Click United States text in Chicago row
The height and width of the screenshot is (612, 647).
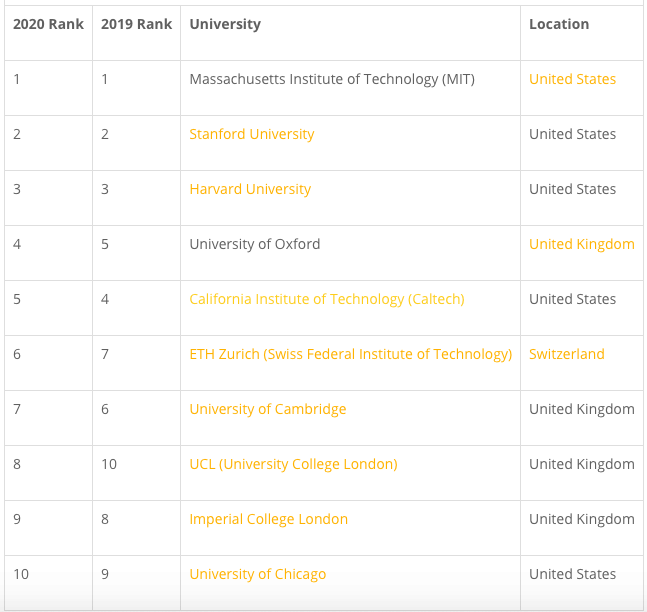coord(572,574)
